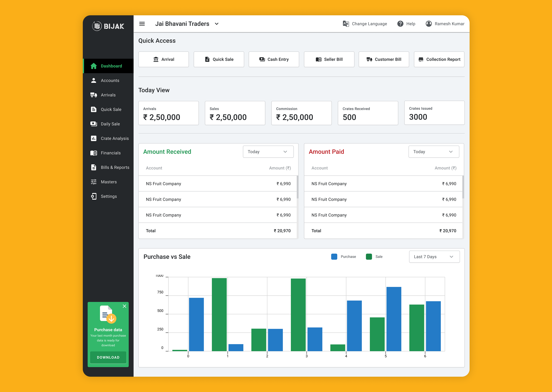Open Amount Received Today period dropdown
The width and height of the screenshot is (552, 392).
tap(268, 152)
